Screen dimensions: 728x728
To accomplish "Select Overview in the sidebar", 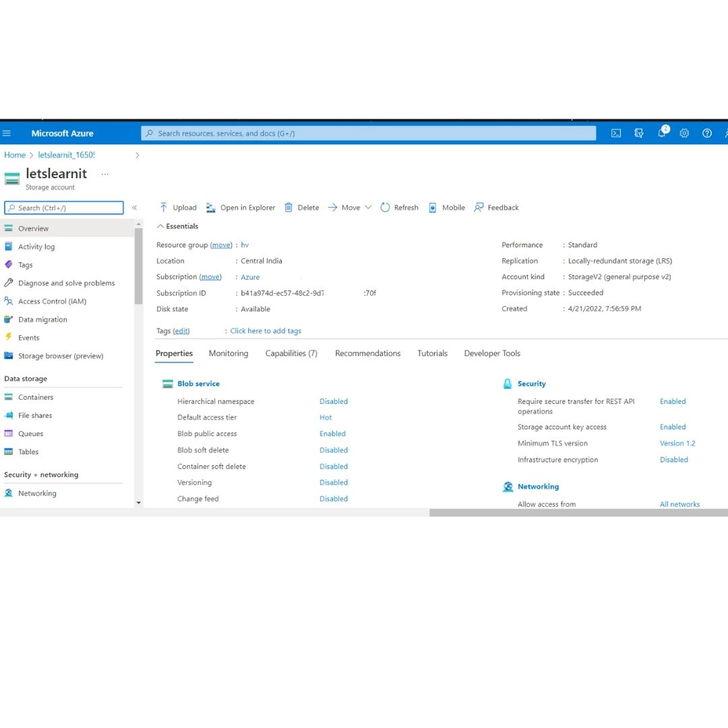I will [67, 229].
